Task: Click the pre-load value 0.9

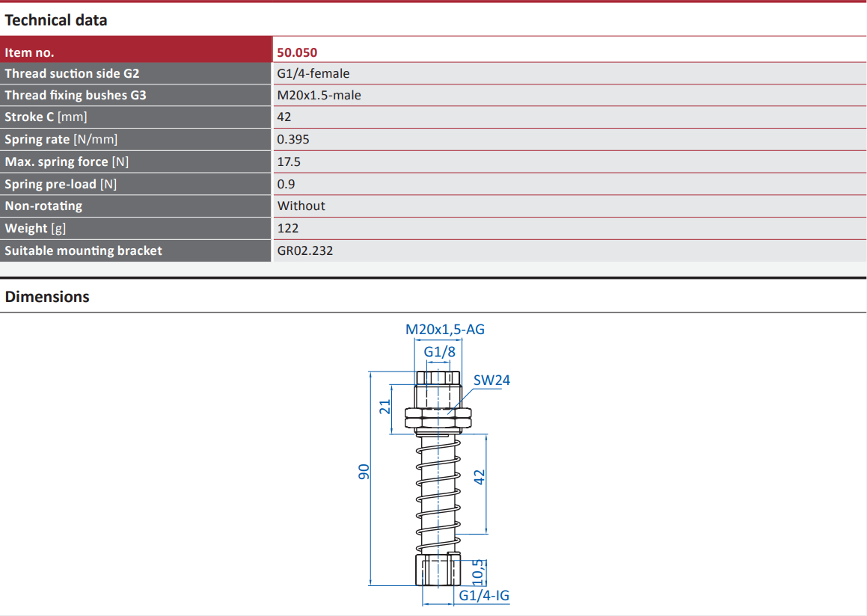Action: pos(286,184)
